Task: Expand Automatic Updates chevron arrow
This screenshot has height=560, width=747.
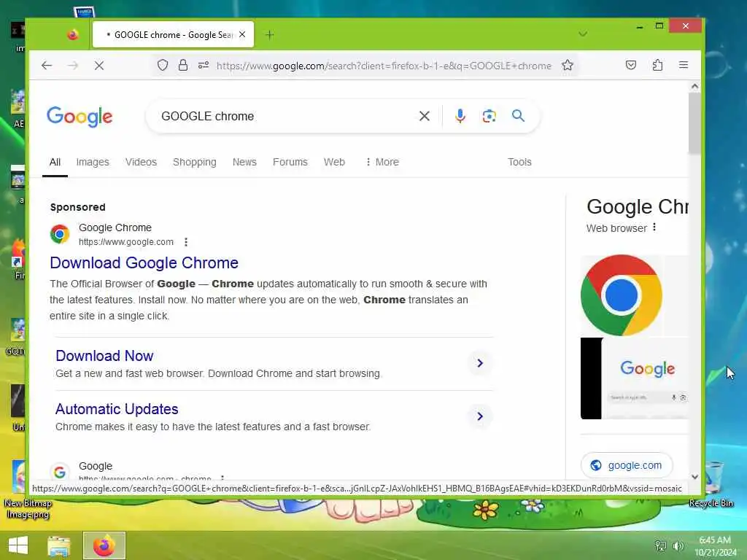Action: pyautogui.click(x=480, y=416)
